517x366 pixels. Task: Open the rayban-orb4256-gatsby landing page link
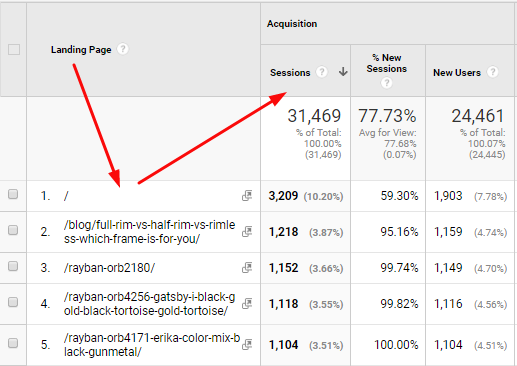(x=149, y=304)
